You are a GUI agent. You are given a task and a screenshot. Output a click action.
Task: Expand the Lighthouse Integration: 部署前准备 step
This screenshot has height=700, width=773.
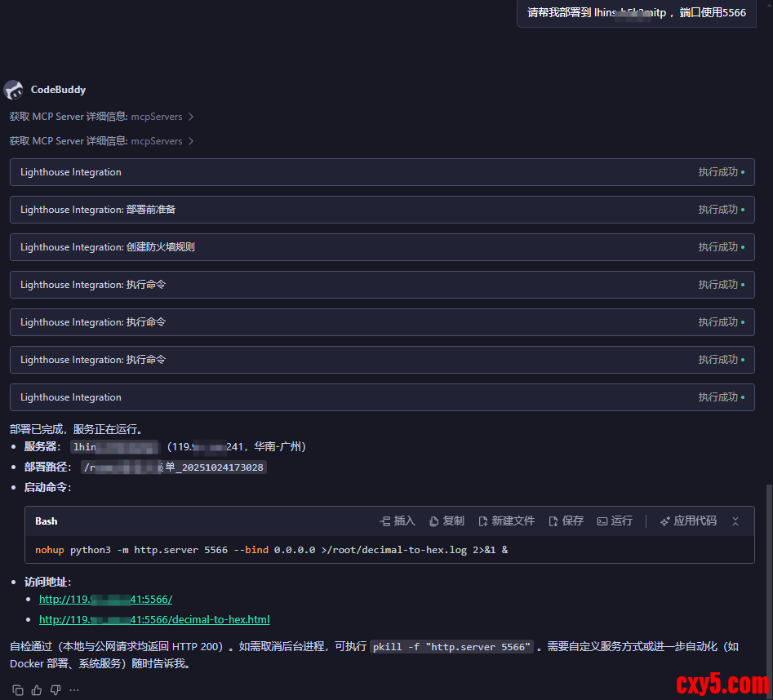point(382,210)
